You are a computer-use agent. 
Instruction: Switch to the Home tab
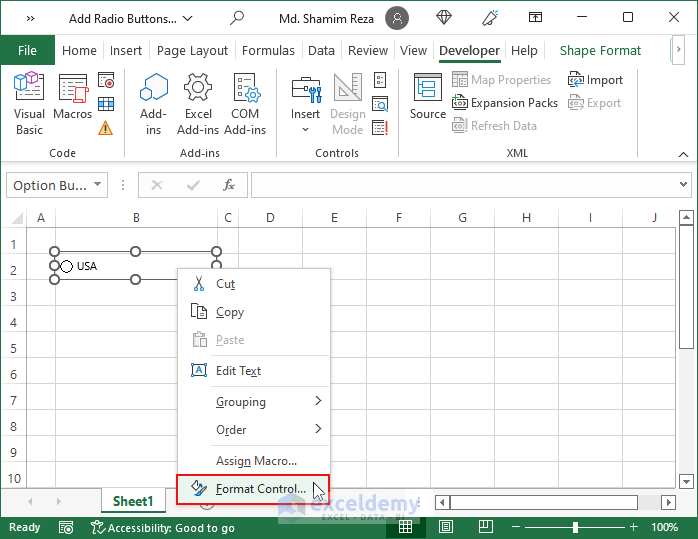click(x=79, y=50)
